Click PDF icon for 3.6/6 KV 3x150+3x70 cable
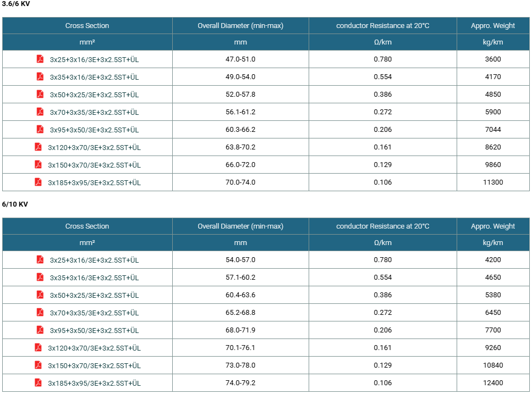The width and height of the screenshot is (532, 394). click(38, 165)
